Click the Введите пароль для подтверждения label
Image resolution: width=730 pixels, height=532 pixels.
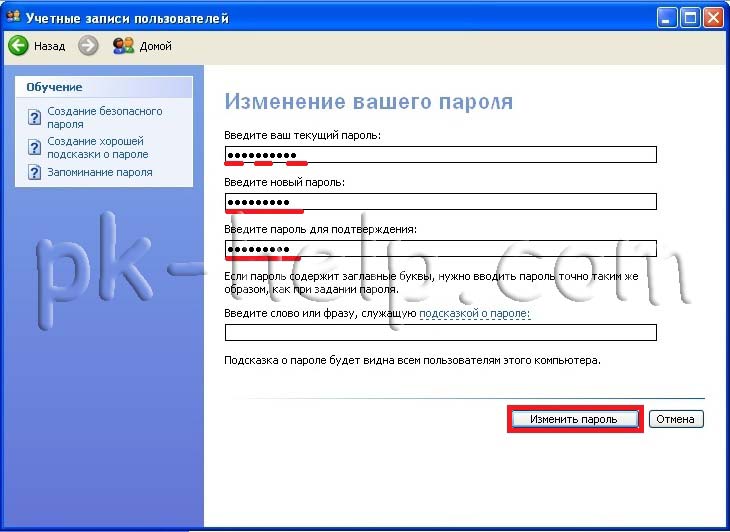(321, 229)
